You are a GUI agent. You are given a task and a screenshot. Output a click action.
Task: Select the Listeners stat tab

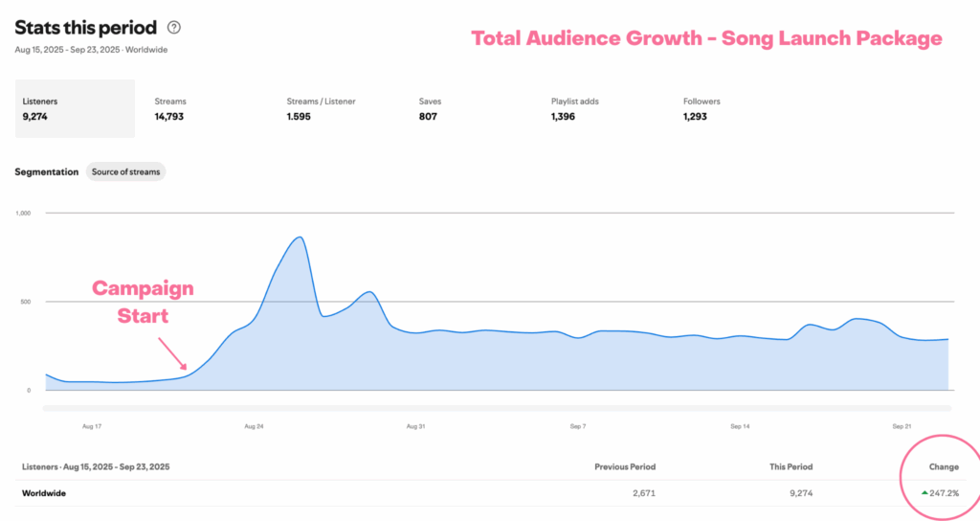coord(75,108)
